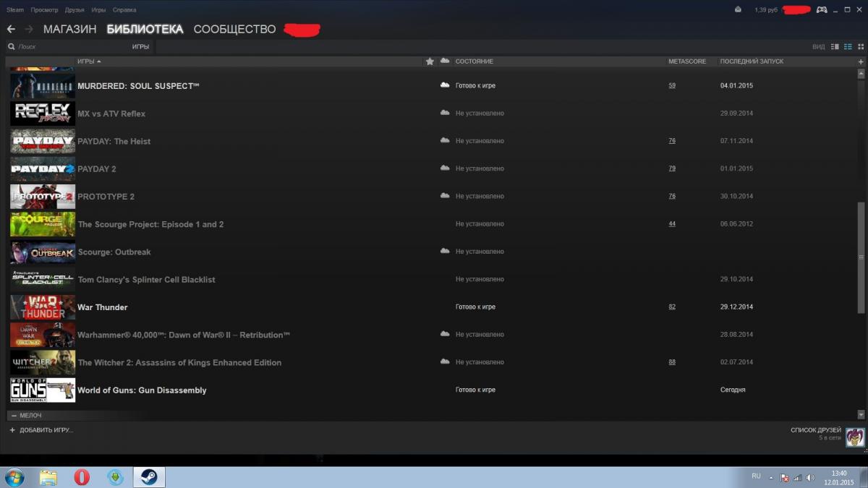Open the Steam menu
This screenshot has width=868, height=488.
[15, 10]
